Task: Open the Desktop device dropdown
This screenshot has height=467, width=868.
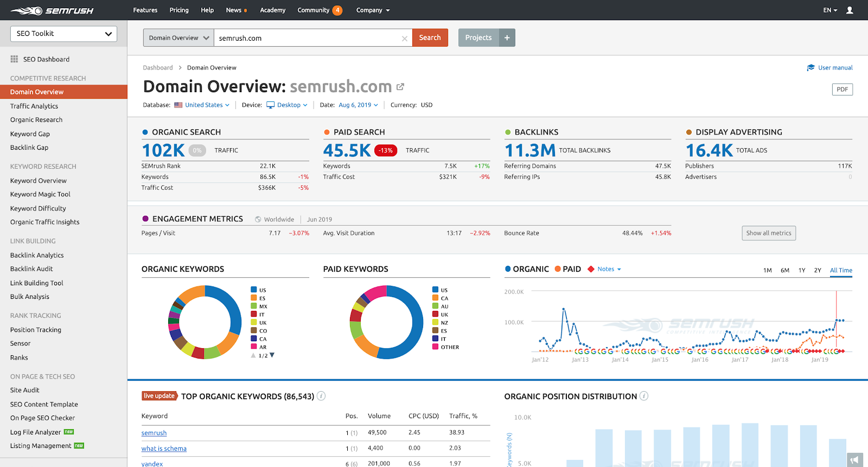Action: 292,105
